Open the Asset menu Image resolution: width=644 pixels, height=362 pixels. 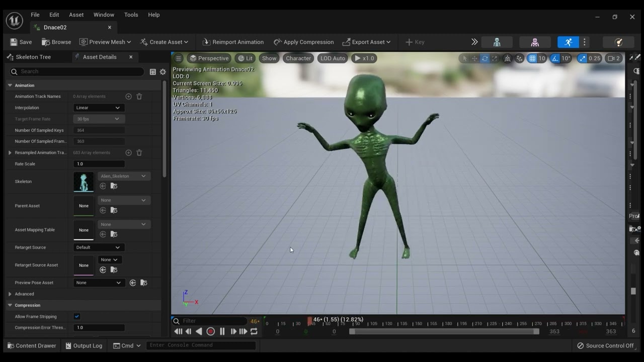pos(76,15)
